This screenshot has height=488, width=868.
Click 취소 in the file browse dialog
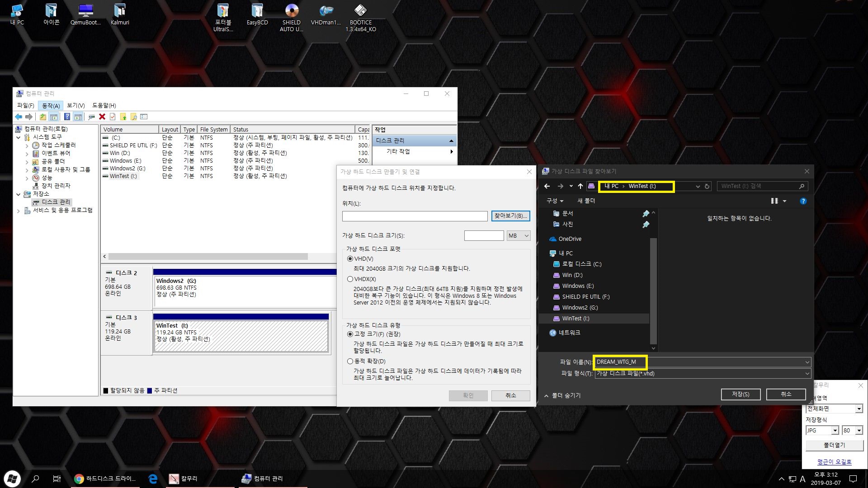pyautogui.click(x=786, y=394)
